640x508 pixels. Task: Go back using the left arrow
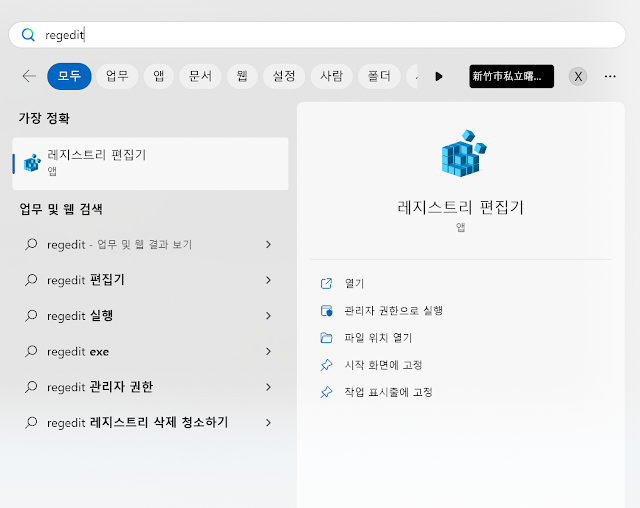click(29, 76)
